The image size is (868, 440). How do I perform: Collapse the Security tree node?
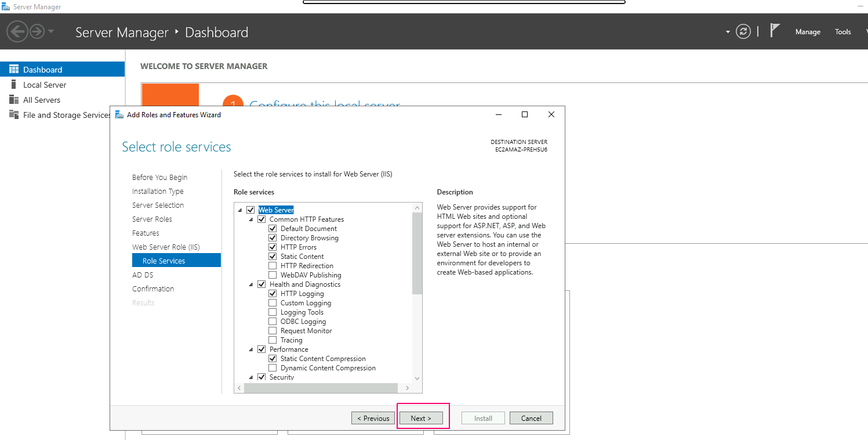[x=251, y=377]
